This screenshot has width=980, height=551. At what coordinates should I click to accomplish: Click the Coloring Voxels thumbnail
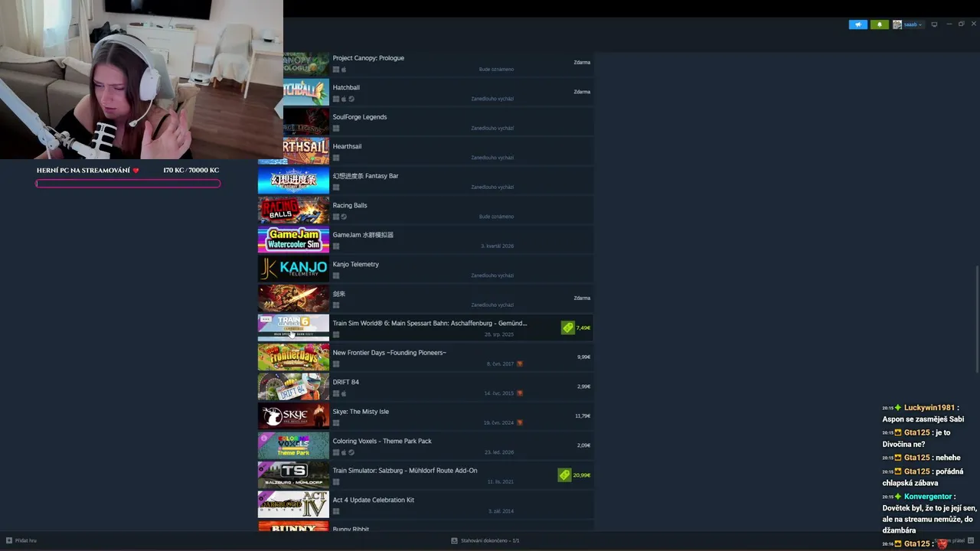coord(293,445)
